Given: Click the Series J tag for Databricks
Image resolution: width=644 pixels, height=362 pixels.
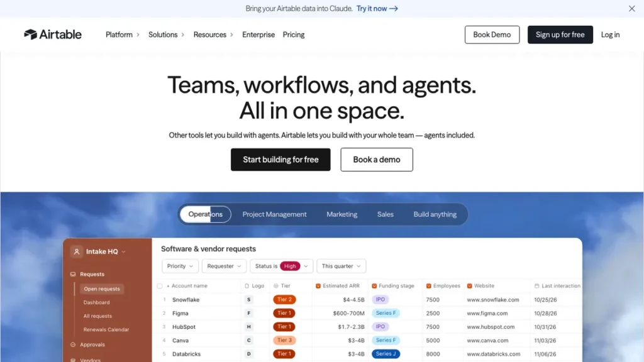Looking at the screenshot, I should (386, 354).
